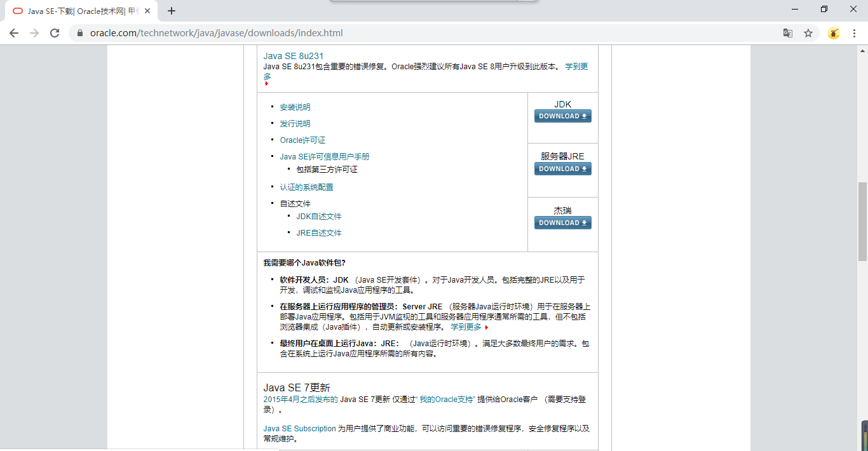
Task: Download the 杰瑞 (JRE) package
Action: 563,223
